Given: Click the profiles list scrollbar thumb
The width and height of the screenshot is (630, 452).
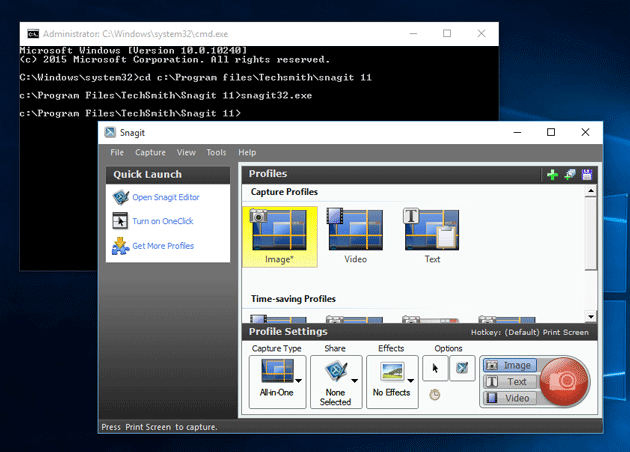Looking at the screenshot, I should (x=591, y=233).
